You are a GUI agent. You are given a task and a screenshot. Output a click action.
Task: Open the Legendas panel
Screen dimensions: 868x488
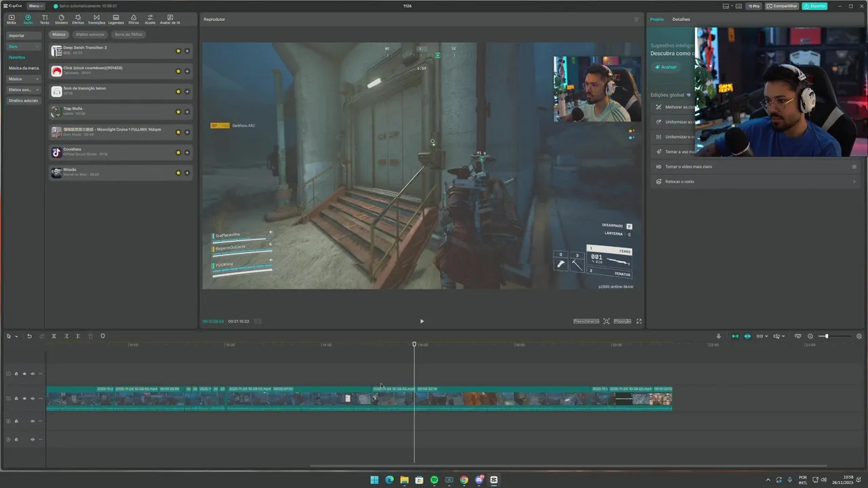click(x=116, y=19)
